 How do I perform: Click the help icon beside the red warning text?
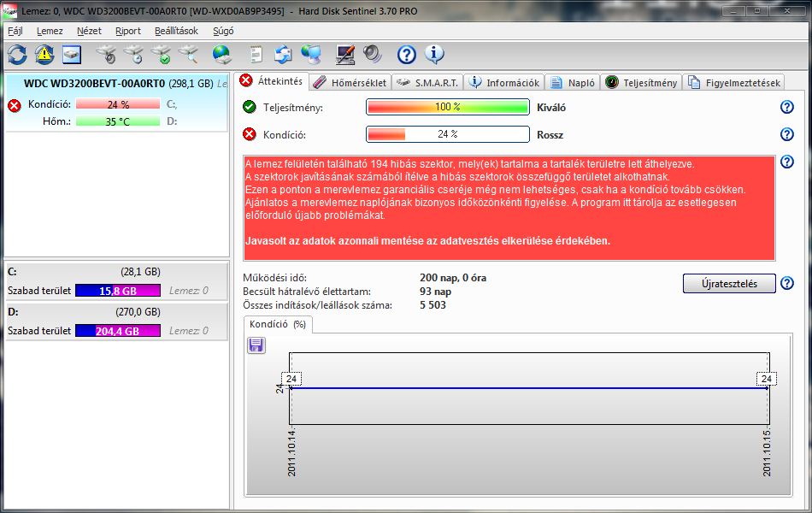pos(787,162)
